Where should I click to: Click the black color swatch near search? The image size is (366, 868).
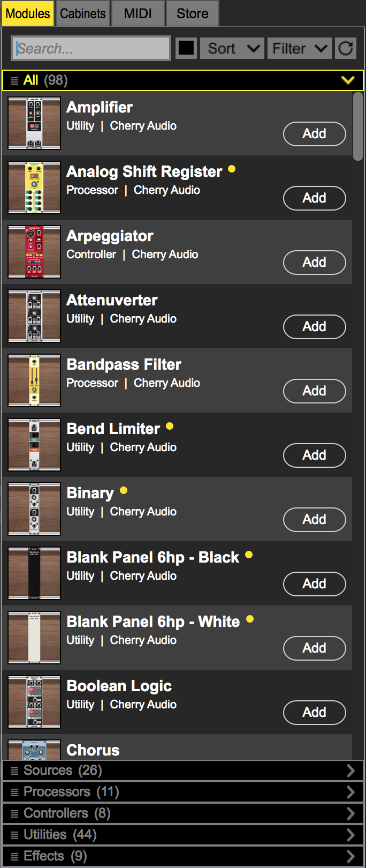click(x=186, y=48)
